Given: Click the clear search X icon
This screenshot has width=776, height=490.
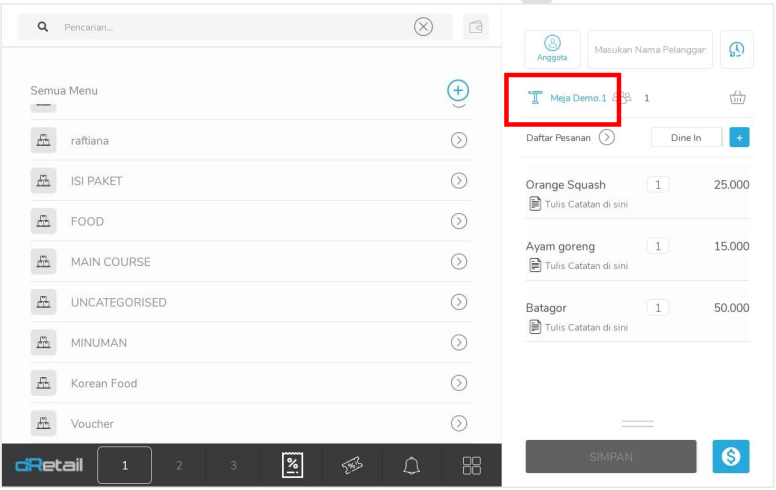Looking at the screenshot, I should pos(423,27).
